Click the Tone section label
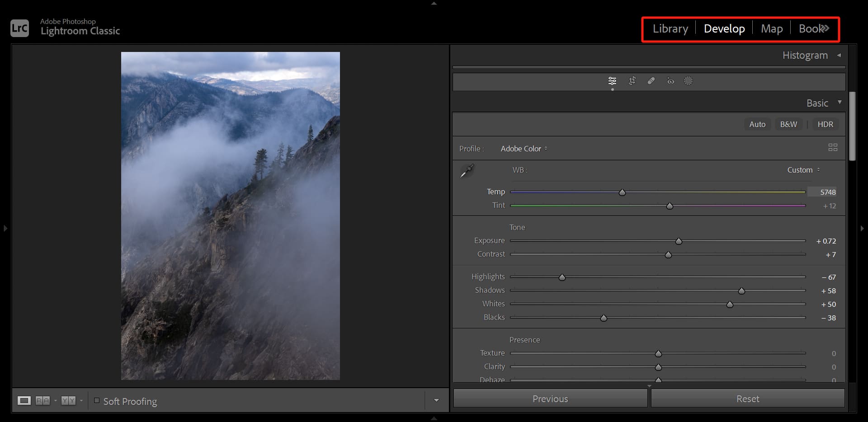This screenshot has width=868, height=422. click(x=517, y=227)
